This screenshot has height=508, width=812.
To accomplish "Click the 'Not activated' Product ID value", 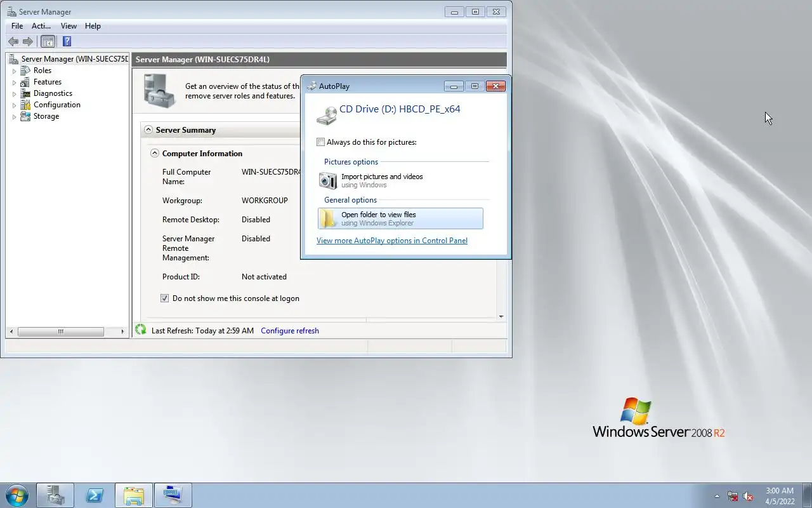I will tap(264, 277).
